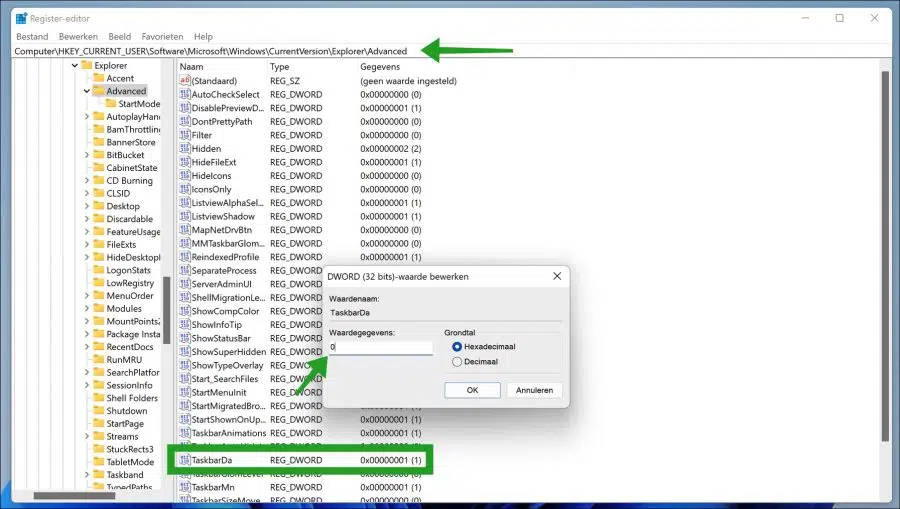Click the CabinetState folder icon

[x=99, y=168]
